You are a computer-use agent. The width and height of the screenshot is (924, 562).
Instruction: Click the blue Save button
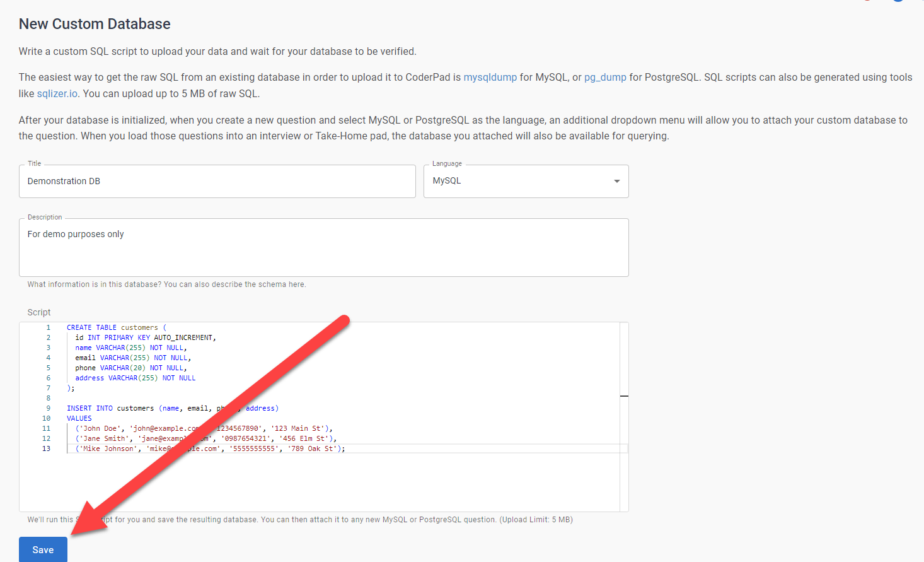(x=43, y=549)
